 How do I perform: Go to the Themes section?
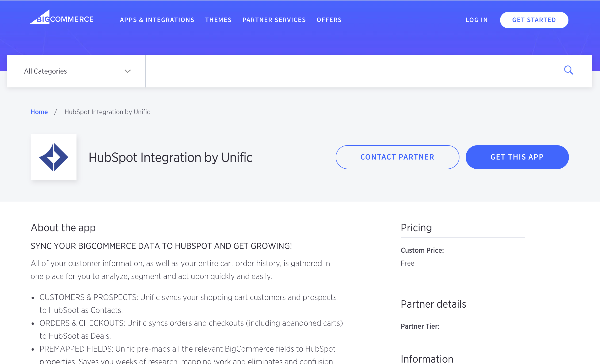tap(218, 20)
